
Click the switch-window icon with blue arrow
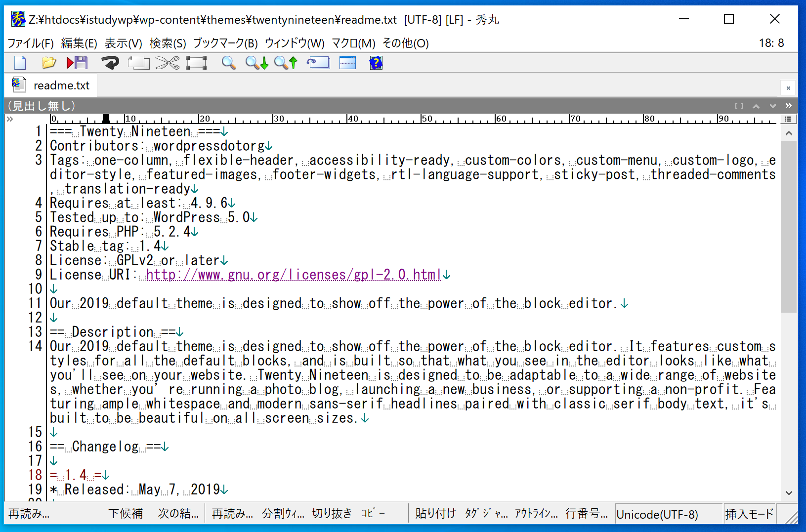[x=318, y=63]
